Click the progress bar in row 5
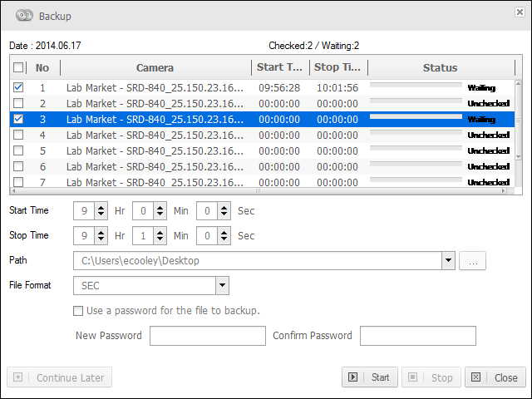532x399 pixels. (x=416, y=148)
